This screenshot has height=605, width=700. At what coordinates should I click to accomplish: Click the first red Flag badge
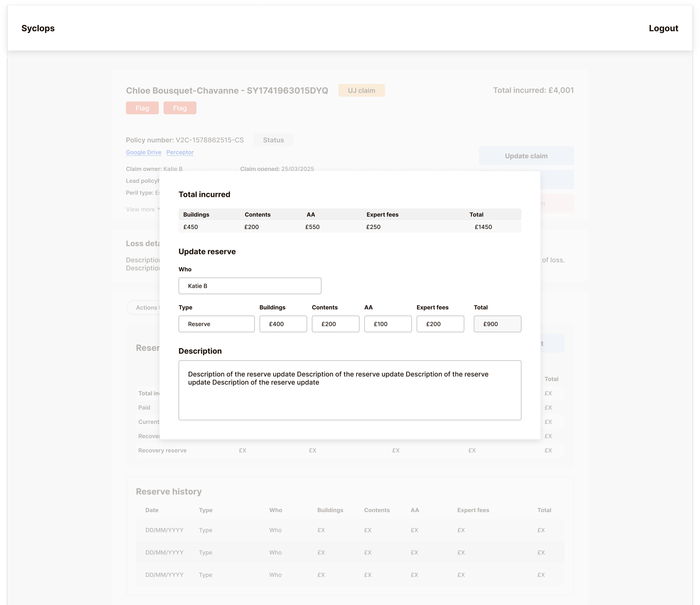[x=142, y=108]
